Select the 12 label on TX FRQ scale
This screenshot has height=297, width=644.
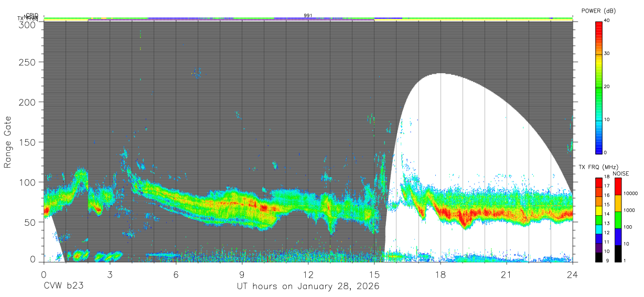click(x=607, y=233)
